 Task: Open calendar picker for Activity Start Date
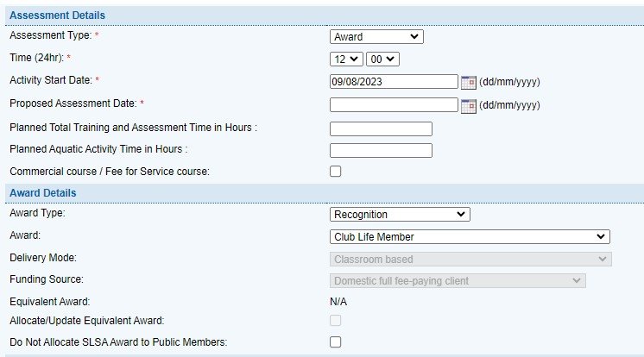469,82
